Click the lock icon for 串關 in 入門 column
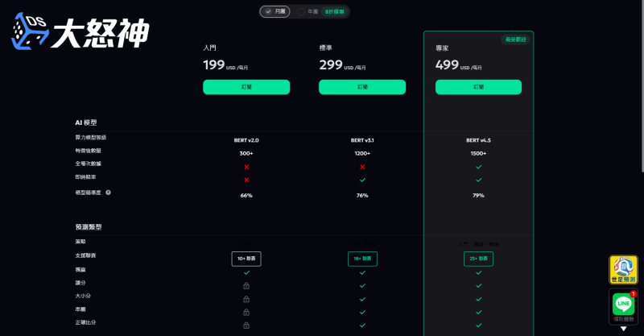Viewport: 644px width, 336px height. point(246,312)
